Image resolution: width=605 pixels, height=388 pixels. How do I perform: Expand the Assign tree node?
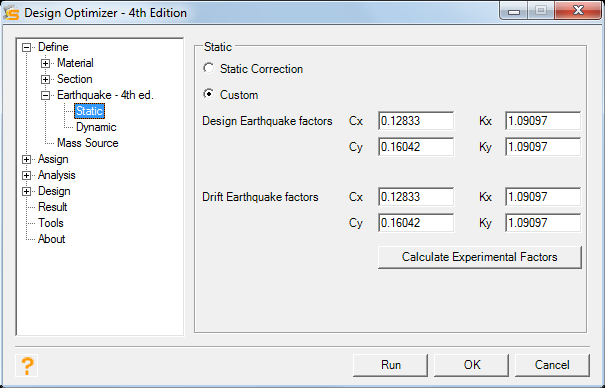coord(26,159)
